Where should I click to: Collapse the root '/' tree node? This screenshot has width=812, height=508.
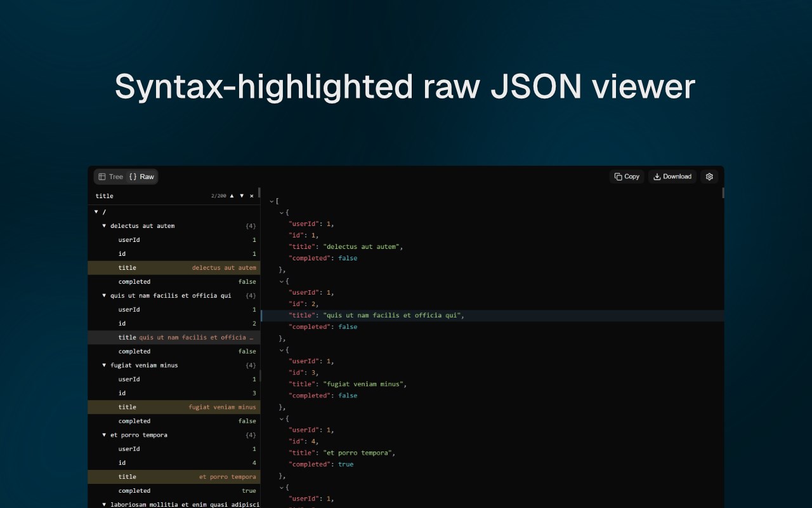click(96, 211)
